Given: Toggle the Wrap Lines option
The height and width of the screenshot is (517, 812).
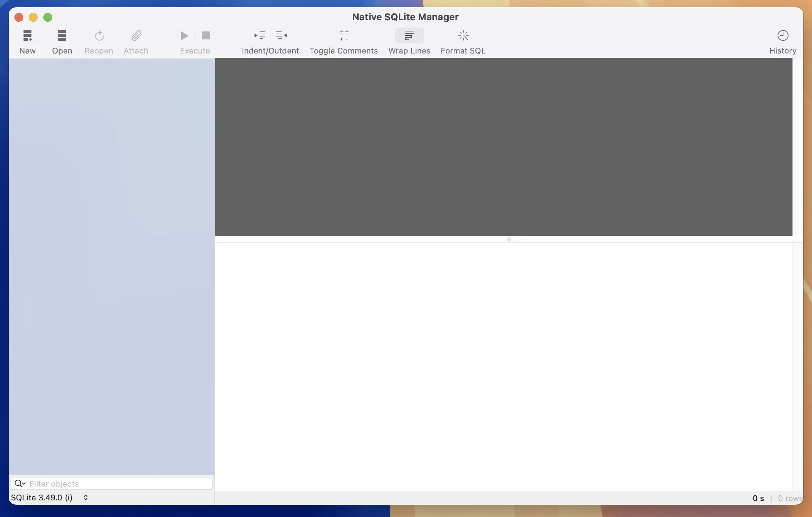Looking at the screenshot, I should (x=409, y=35).
